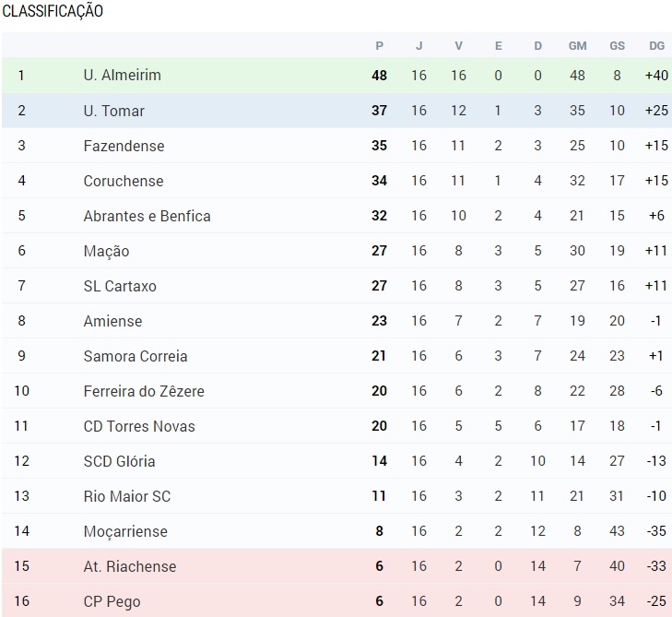The width and height of the screenshot is (672, 617).
Task: Select Fazendense in the standings
Action: [x=124, y=146]
